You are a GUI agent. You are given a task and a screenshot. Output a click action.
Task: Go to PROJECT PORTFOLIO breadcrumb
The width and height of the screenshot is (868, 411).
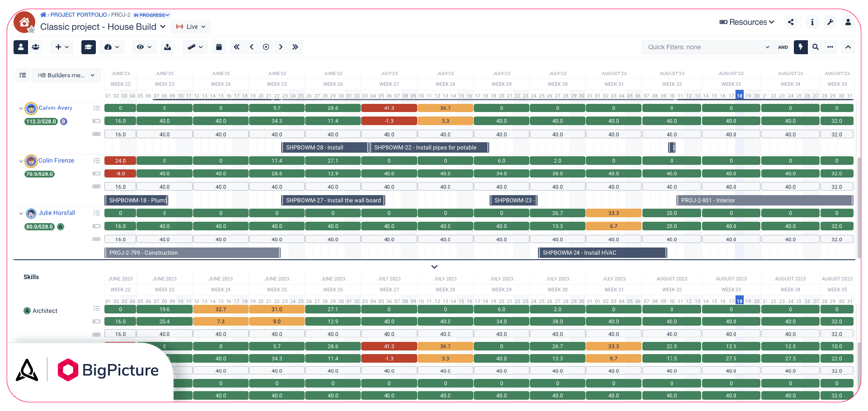coord(79,15)
